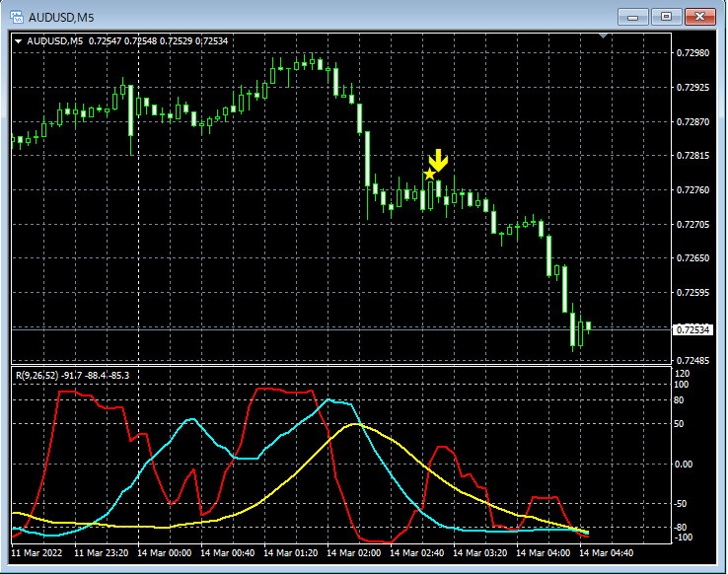Click the AUDUSD,M5 title bar text
Screen dimensions: 728x574
tap(61, 18)
